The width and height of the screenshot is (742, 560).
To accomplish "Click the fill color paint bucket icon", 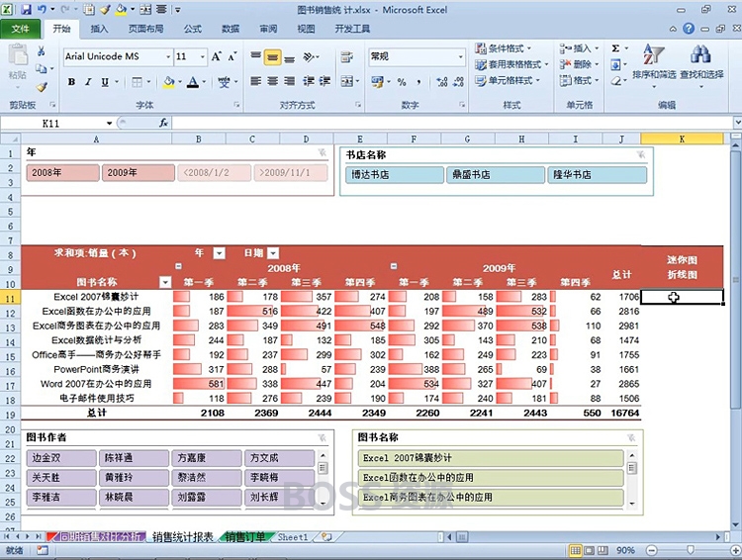I will [168, 82].
